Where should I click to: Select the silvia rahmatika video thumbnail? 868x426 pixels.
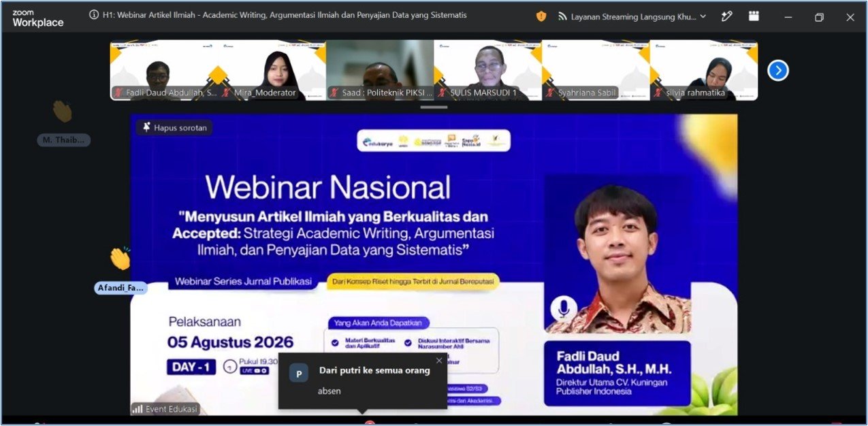(704, 70)
